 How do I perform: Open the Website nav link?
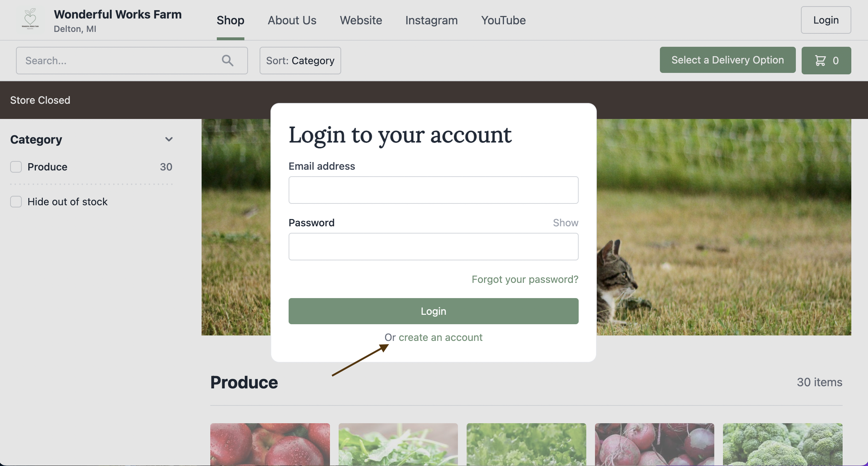361,20
